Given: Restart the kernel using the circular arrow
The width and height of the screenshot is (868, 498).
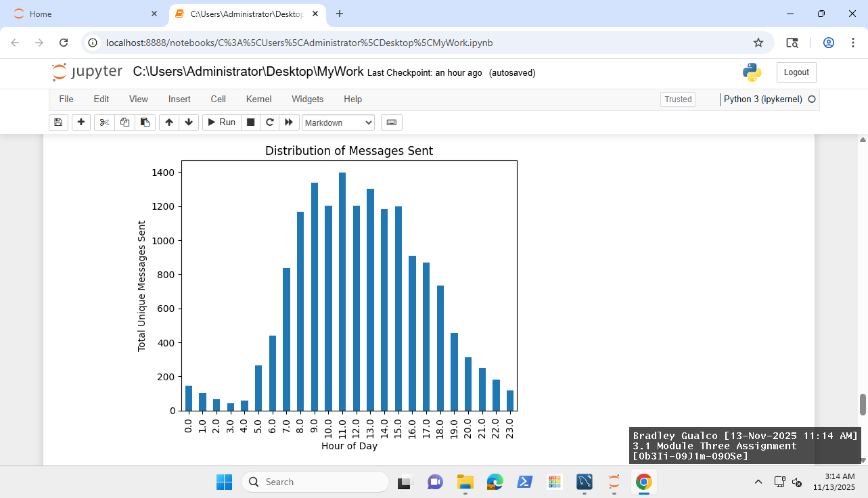Looking at the screenshot, I should (269, 122).
